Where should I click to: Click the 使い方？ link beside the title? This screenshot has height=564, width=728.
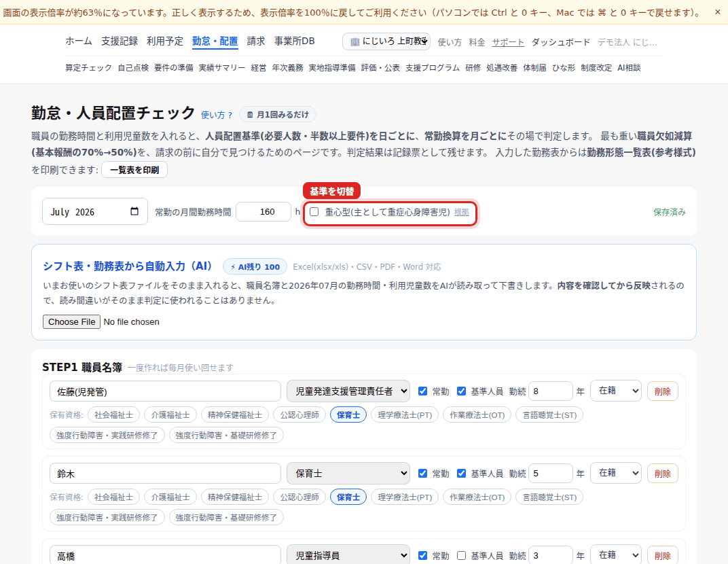pos(217,115)
